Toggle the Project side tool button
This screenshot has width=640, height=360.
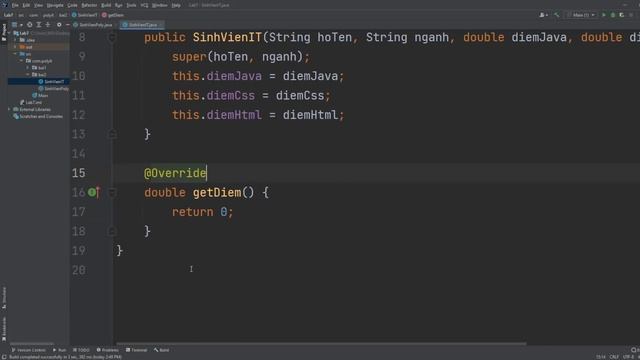4,32
